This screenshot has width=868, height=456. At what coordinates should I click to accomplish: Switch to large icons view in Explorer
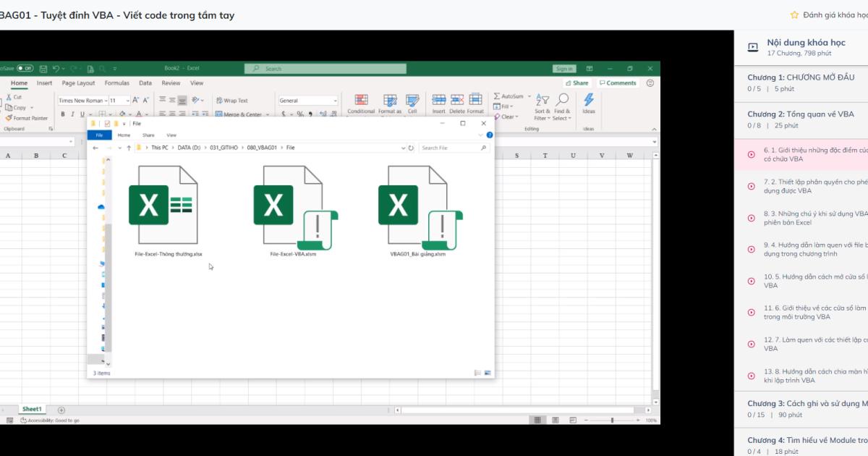point(488,373)
